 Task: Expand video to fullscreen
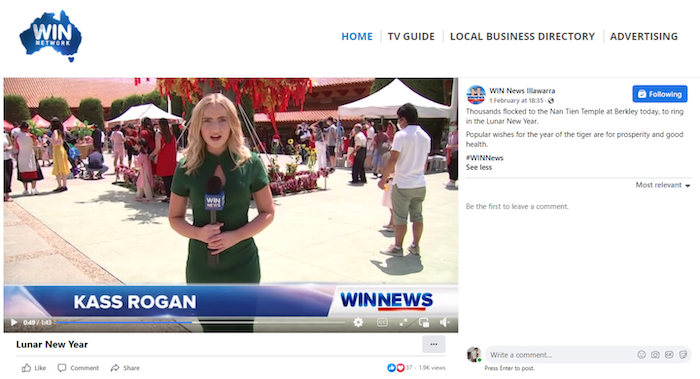pyautogui.click(x=403, y=322)
